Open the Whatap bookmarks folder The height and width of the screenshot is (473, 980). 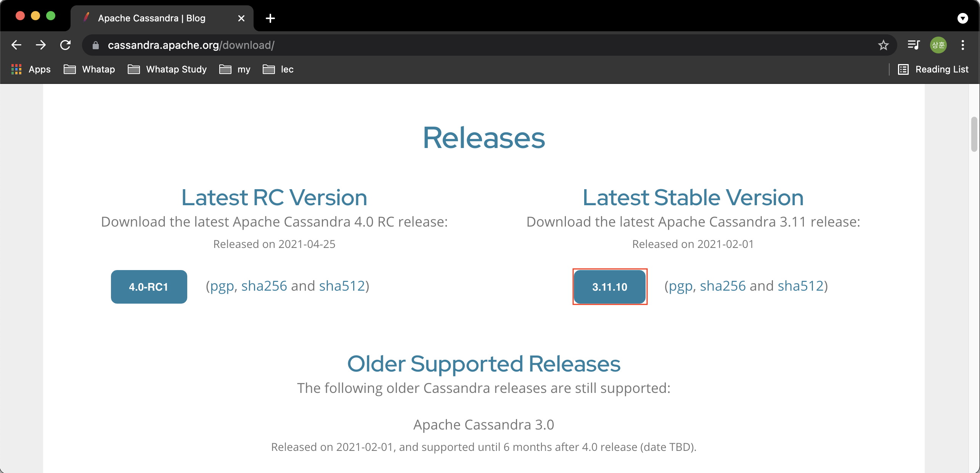90,69
